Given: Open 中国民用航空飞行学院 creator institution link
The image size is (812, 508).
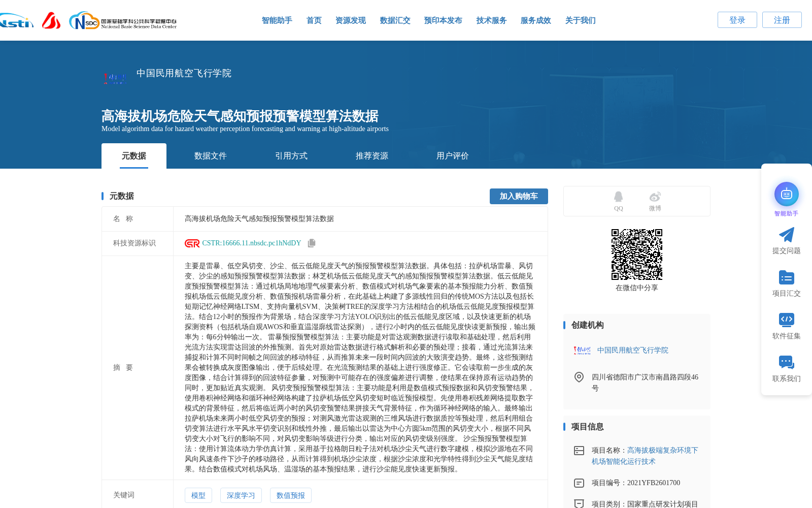Looking at the screenshot, I should (x=633, y=350).
